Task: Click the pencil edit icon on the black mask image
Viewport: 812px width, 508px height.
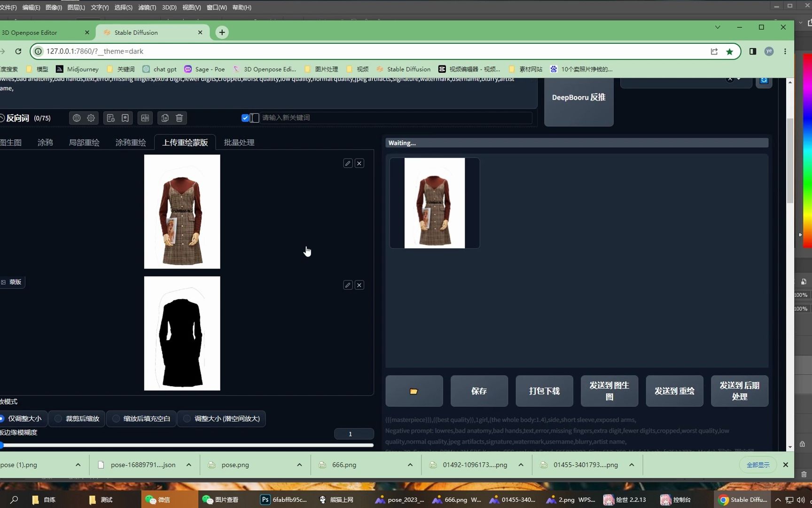Action: point(347,285)
